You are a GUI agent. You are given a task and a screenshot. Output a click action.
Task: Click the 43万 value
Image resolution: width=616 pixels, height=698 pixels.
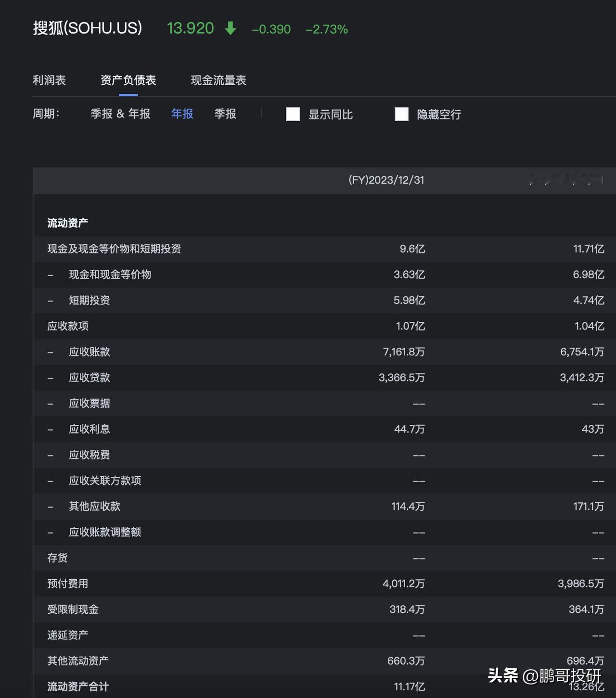tap(593, 429)
